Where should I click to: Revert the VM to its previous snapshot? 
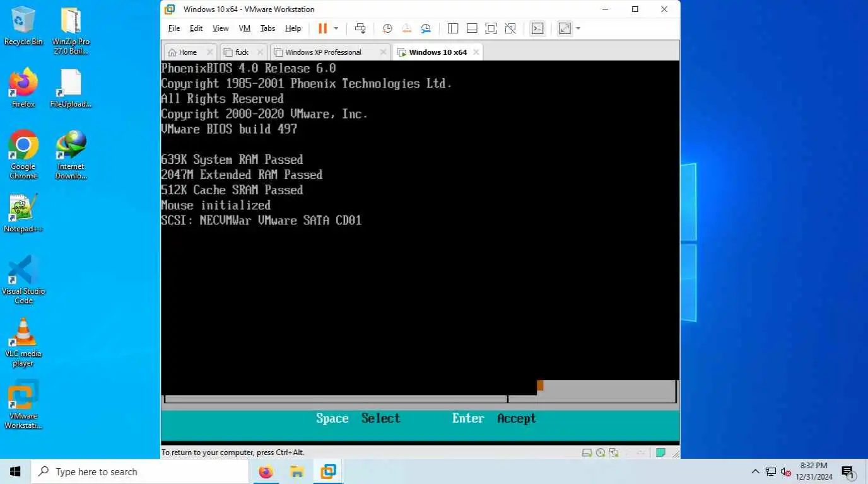[407, 28]
